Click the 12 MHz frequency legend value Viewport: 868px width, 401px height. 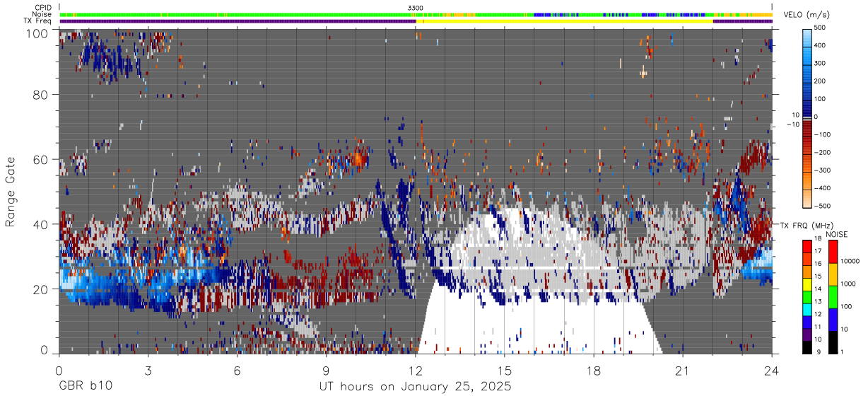coord(818,314)
